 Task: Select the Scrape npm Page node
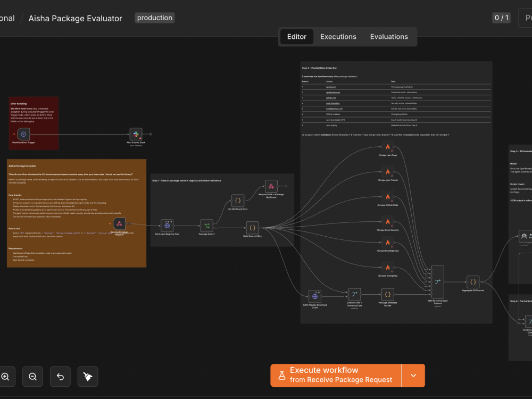[387, 147]
